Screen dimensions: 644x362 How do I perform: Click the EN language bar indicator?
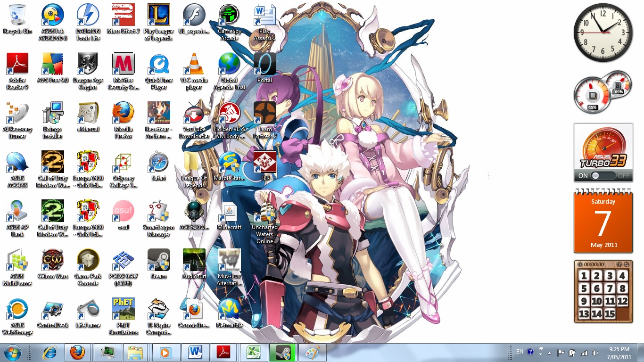(520, 352)
